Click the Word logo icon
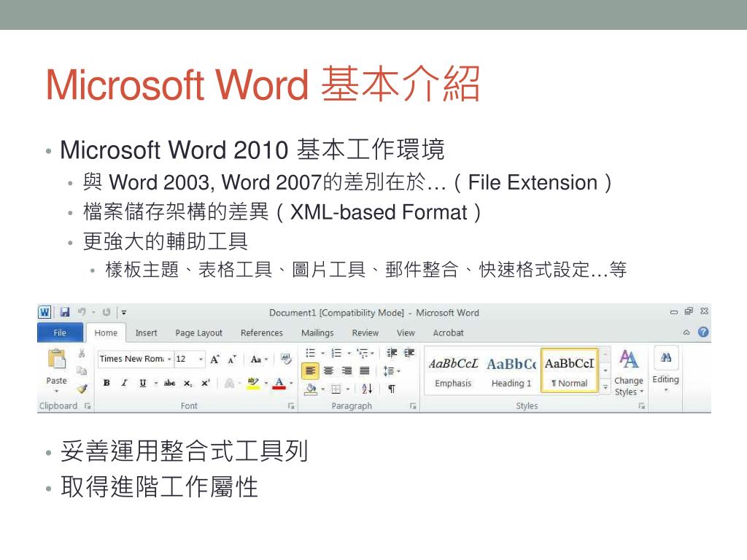The image size is (747, 560). coord(44,312)
